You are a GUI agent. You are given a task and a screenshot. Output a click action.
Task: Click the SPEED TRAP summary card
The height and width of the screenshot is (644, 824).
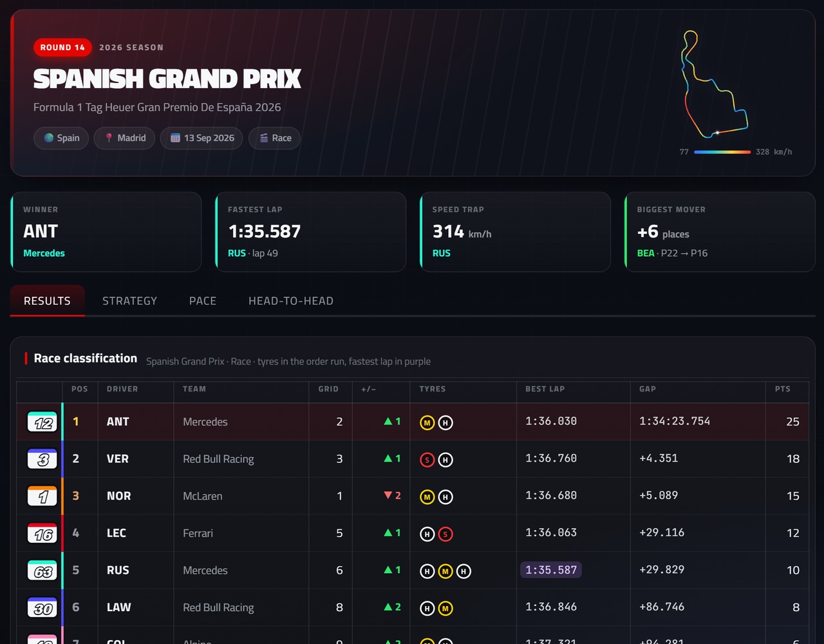pos(516,232)
